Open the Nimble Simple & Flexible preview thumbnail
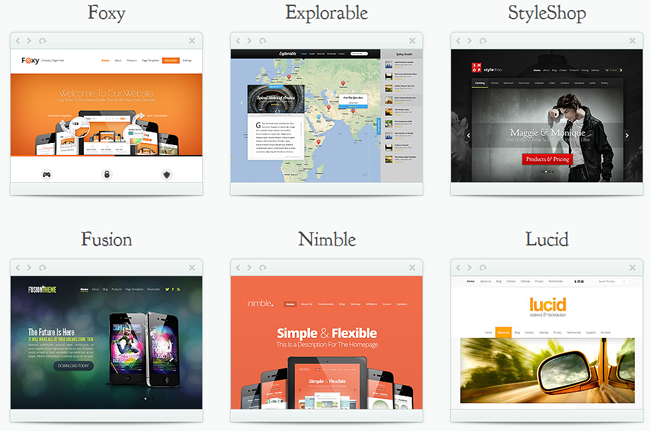Image resolution: width=650 pixels, height=431 pixels. coord(327,343)
